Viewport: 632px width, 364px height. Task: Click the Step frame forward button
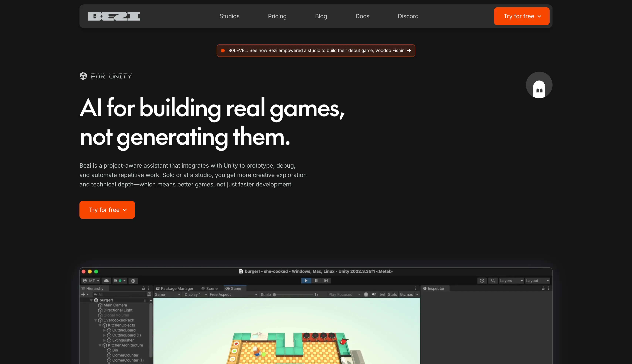tap(326, 281)
